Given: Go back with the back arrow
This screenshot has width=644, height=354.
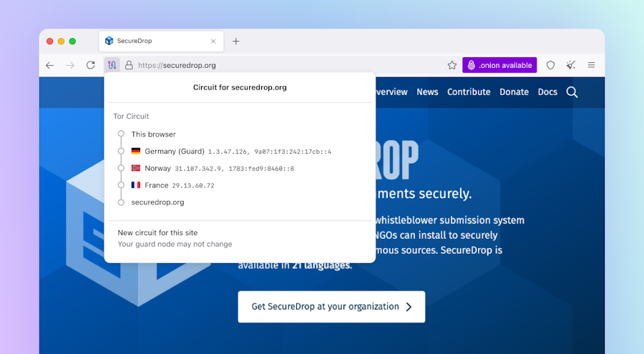Looking at the screenshot, I should pos(49,65).
